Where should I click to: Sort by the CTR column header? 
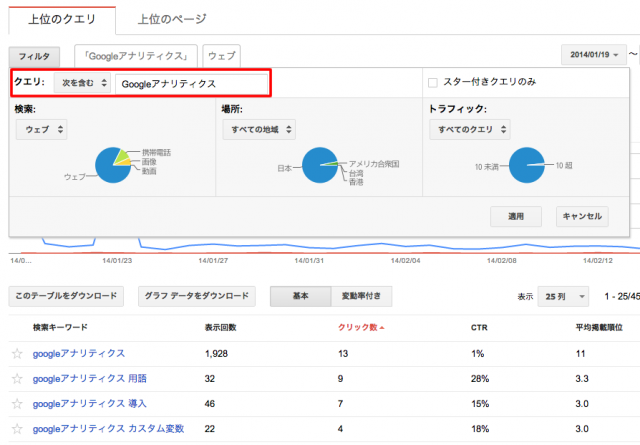point(479,327)
